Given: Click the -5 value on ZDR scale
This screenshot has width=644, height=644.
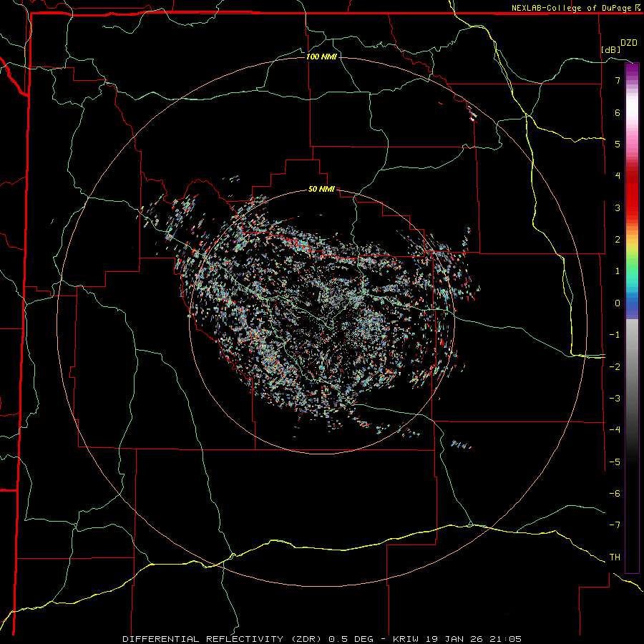Looking at the screenshot, I should (x=615, y=462).
